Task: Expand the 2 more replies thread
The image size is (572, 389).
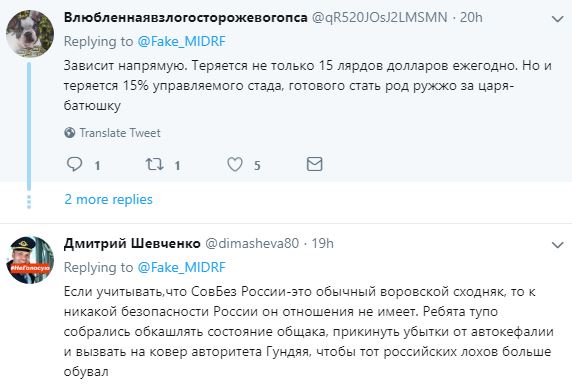Action: coord(108,199)
